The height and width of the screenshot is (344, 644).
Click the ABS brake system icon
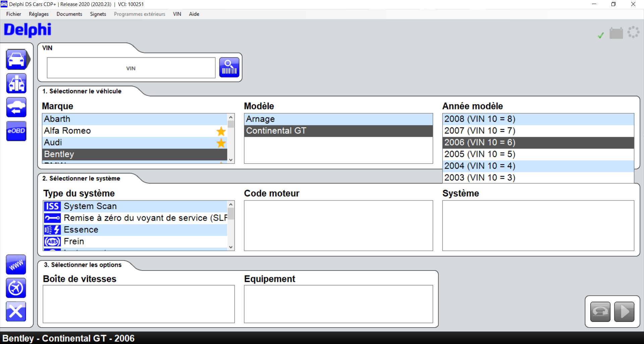click(52, 241)
